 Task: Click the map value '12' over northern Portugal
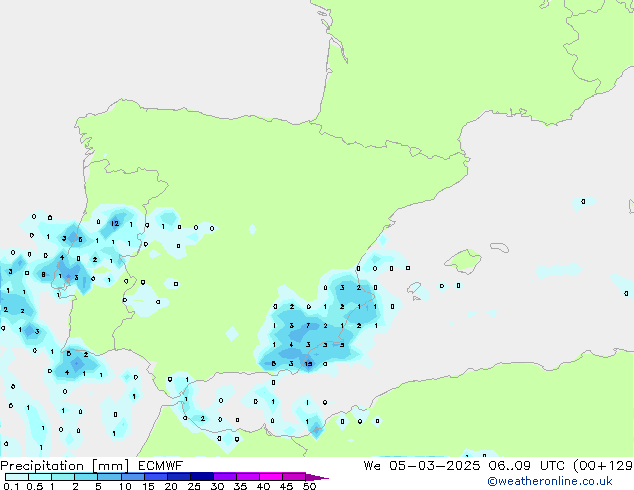pos(115,224)
